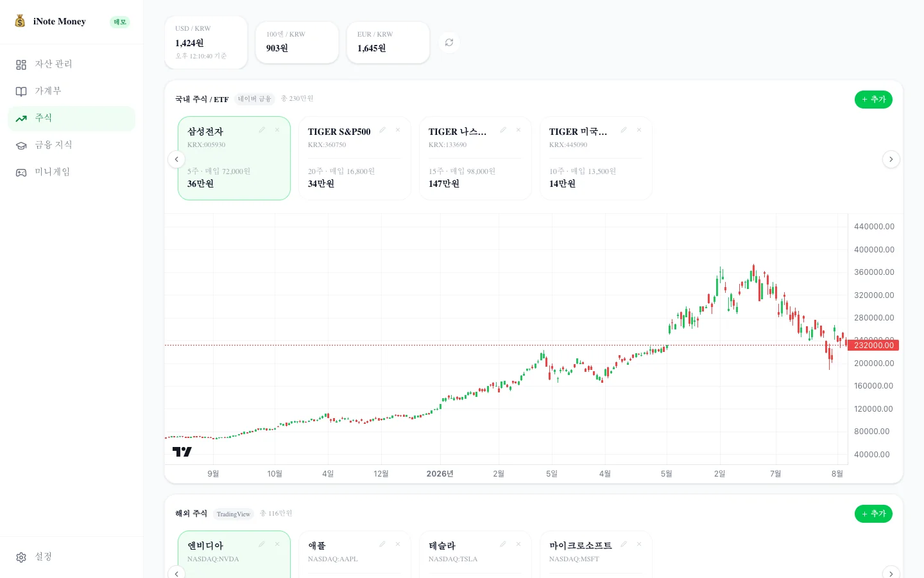This screenshot has height=578, width=924.
Task: Pick the 테슬라 NASDAQ:TSLA card
Action: [x=475, y=554]
